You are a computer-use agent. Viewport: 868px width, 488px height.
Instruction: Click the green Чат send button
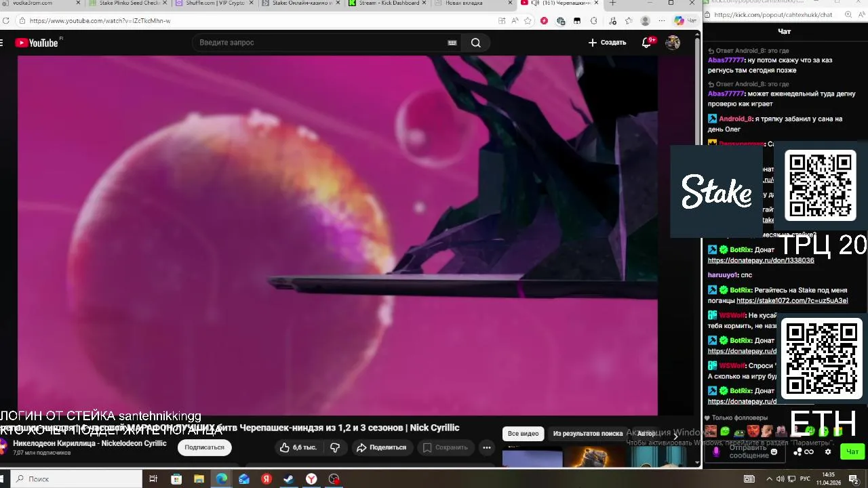coord(852,451)
